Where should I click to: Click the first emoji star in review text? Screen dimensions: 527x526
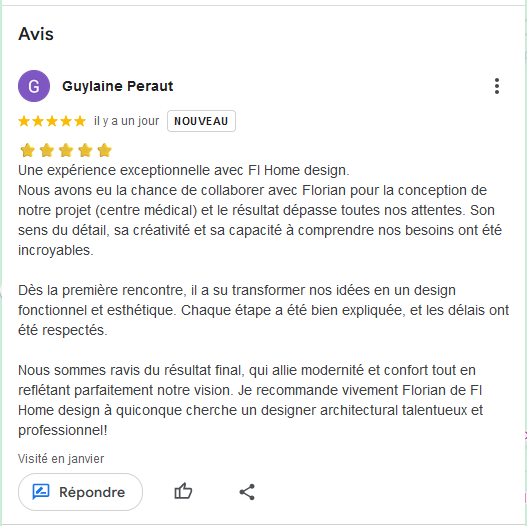tap(28, 150)
